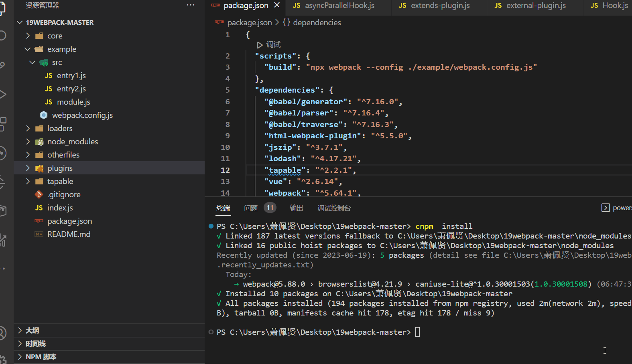Screen dimensions: 632x364
Task: Close the package.json editor tab
Action: 277,5
